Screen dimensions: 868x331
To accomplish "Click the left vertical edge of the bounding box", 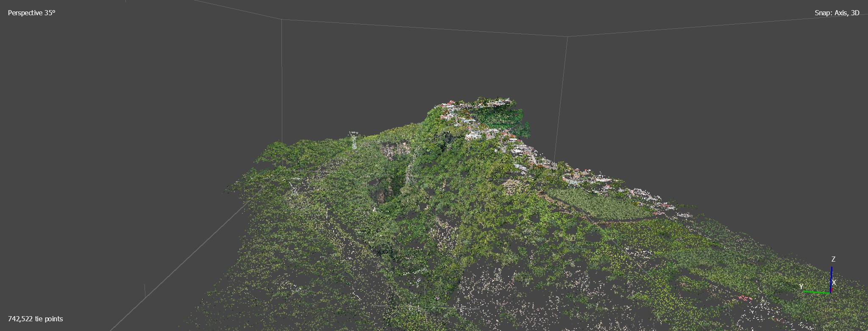I will 282,85.
